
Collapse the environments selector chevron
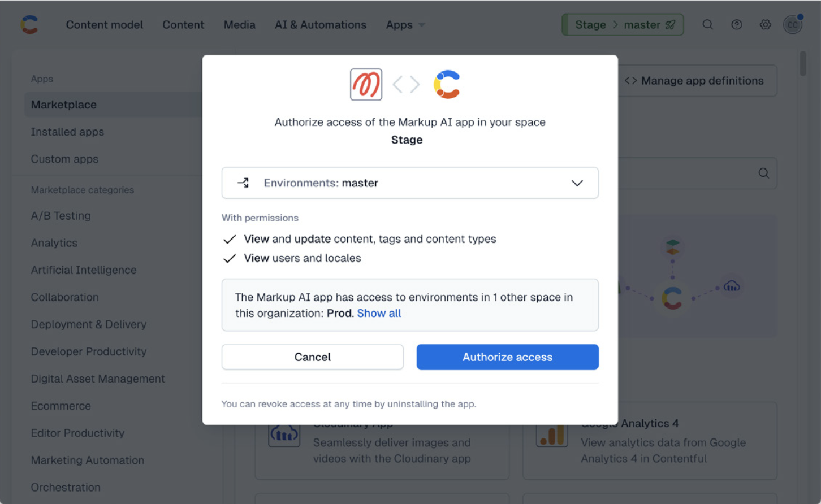[x=577, y=183]
